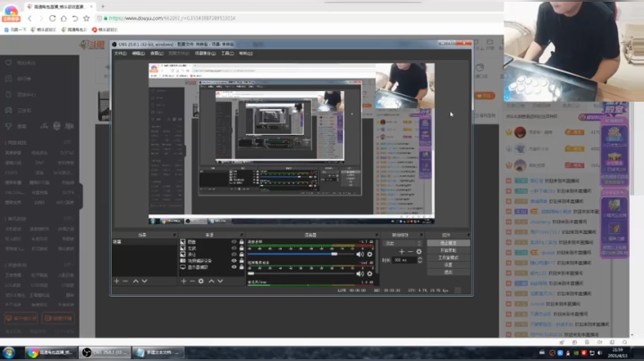The width and height of the screenshot is (644, 361).
Task: Open a new browser tab
Action: point(103,6)
